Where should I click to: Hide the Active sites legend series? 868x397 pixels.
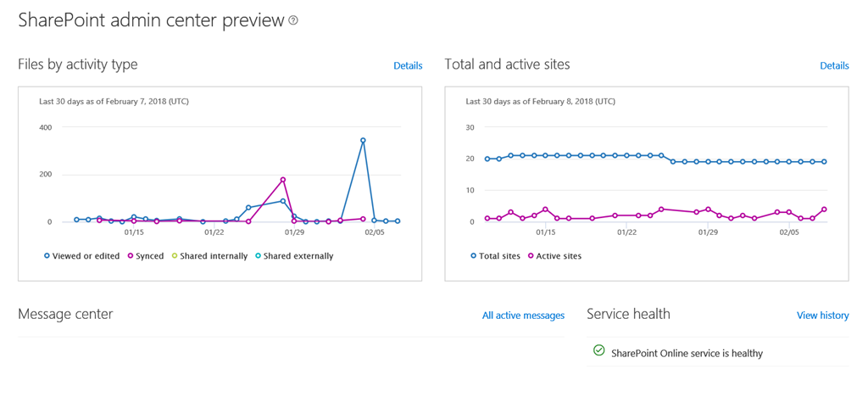pos(556,256)
